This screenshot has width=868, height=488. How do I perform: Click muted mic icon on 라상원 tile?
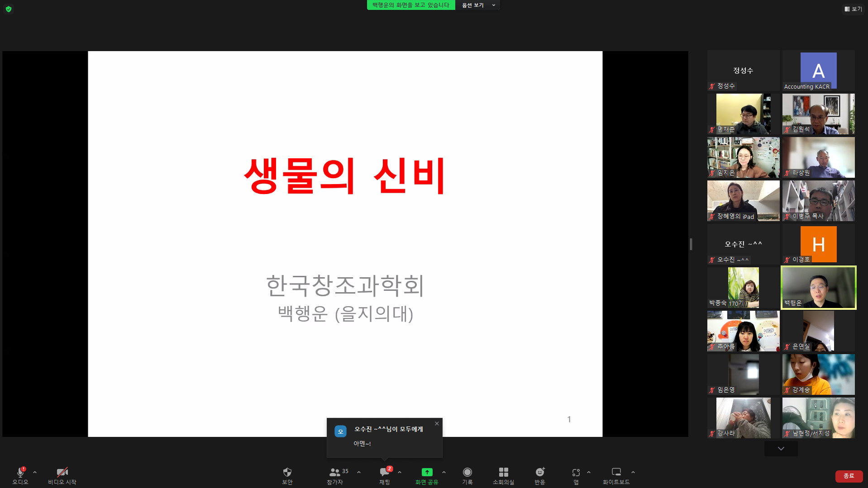point(787,173)
